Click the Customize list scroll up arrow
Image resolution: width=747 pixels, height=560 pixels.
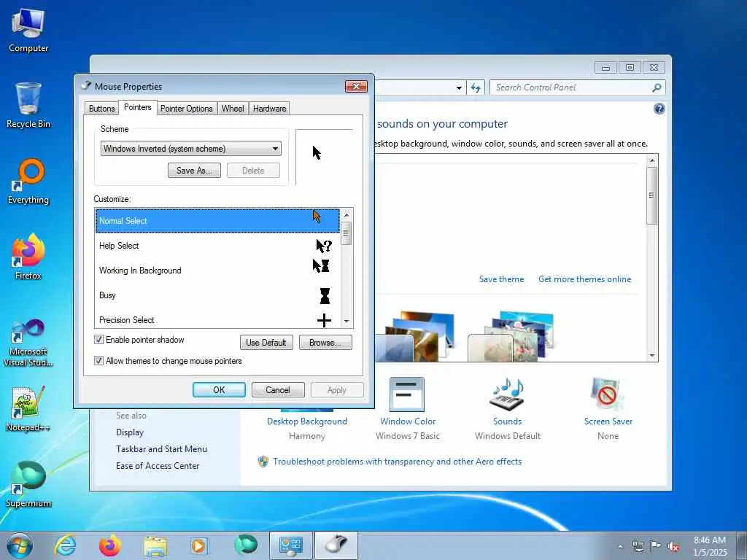[x=347, y=215]
